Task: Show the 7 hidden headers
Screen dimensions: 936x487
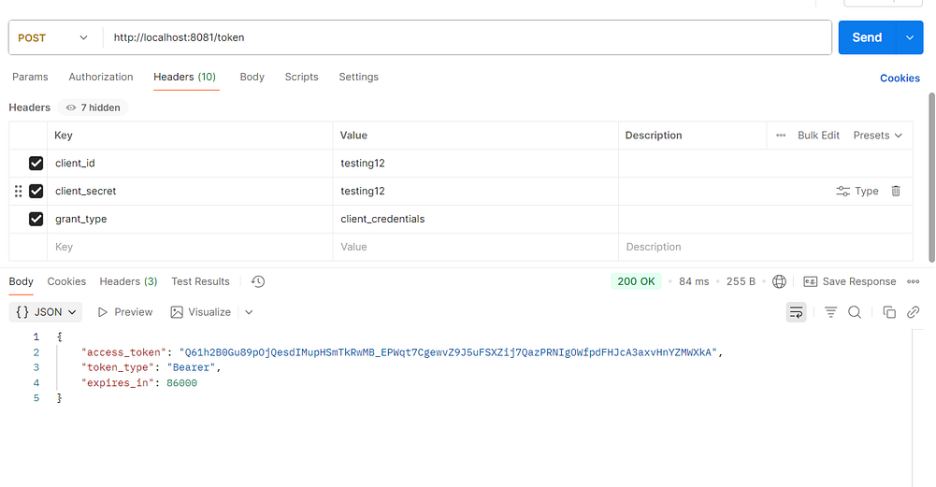Action: (96, 107)
